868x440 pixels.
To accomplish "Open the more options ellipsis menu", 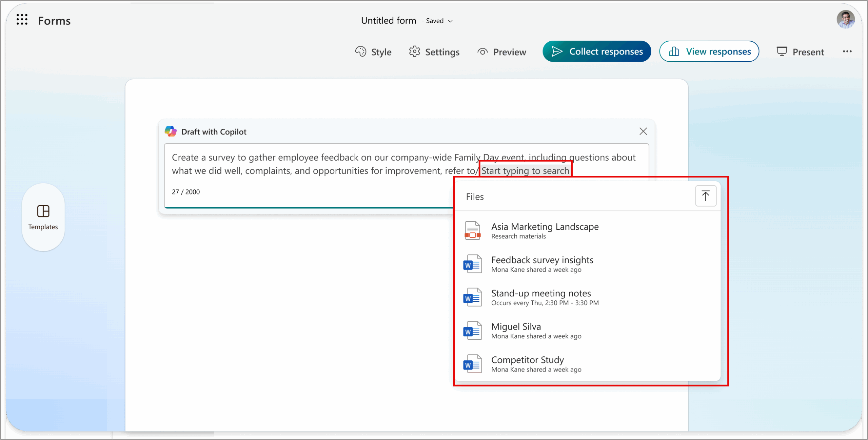I will (847, 51).
